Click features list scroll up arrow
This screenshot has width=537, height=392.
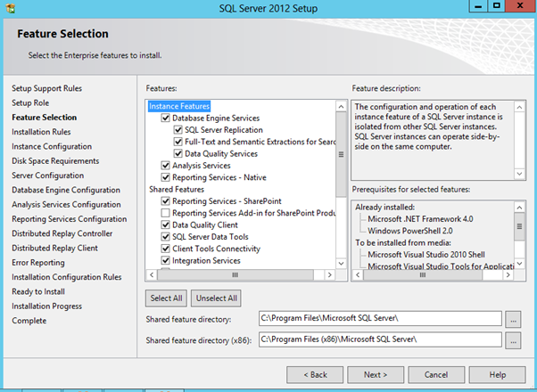click(341, 107)
